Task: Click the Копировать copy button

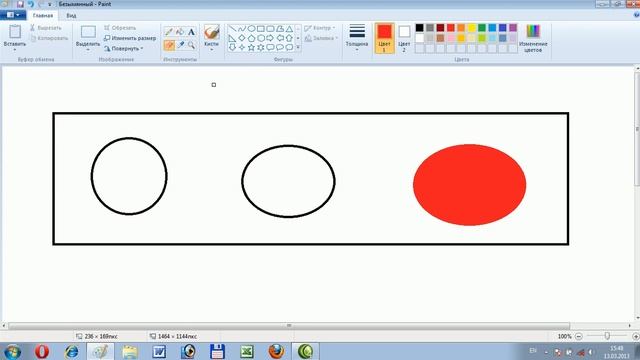Action: click(x=49, y=38)
